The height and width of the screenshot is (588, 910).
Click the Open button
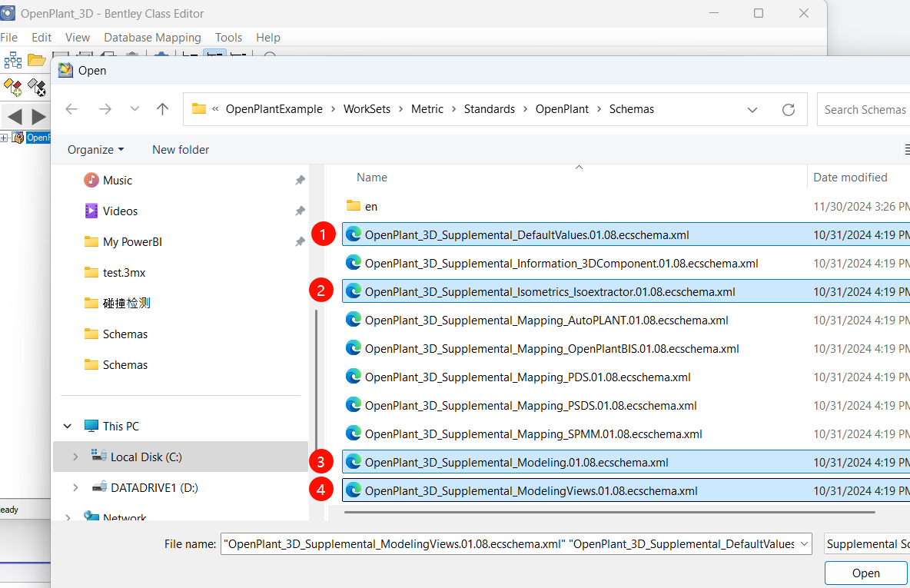point(866,573)
